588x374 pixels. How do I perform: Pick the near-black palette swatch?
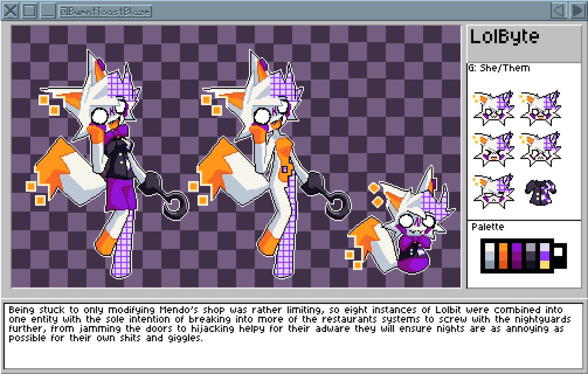coord(531,265)
